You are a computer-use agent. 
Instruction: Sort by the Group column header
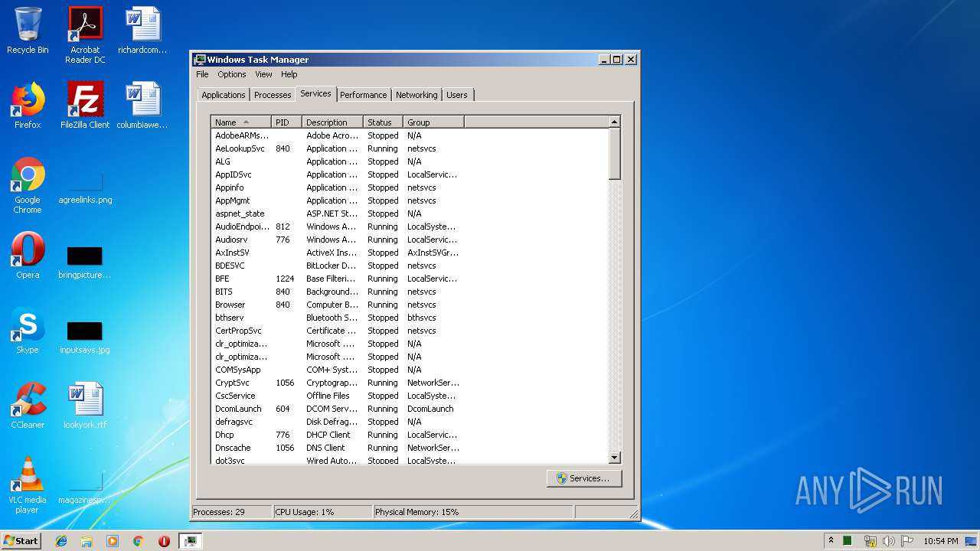pos(433,122)
